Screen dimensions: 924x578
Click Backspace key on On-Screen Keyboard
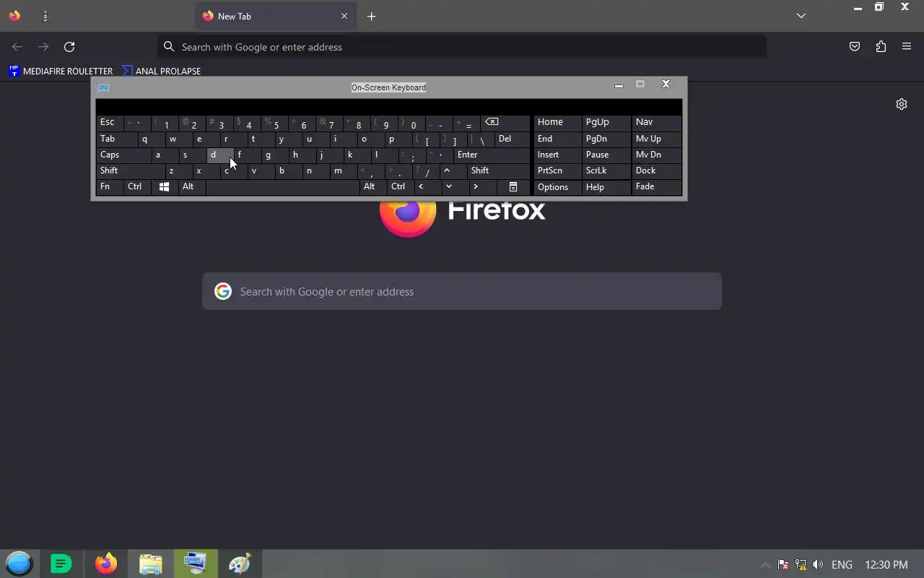506,122
